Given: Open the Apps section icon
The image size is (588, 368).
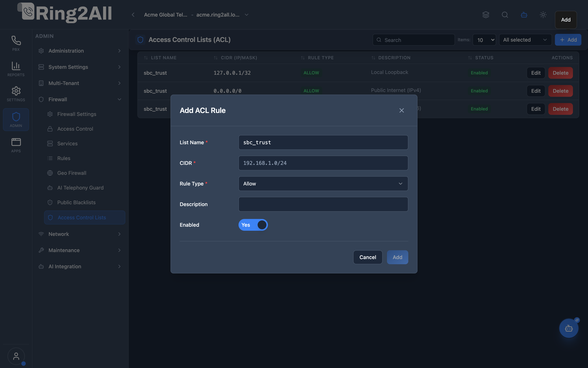Looking at the screenshot, I should (16, 145).
